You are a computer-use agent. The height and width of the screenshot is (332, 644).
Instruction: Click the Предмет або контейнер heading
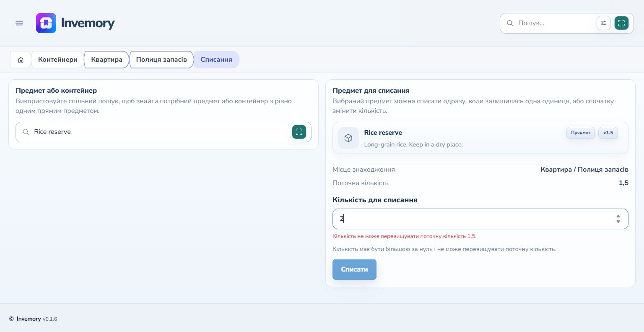pos(56,90)
